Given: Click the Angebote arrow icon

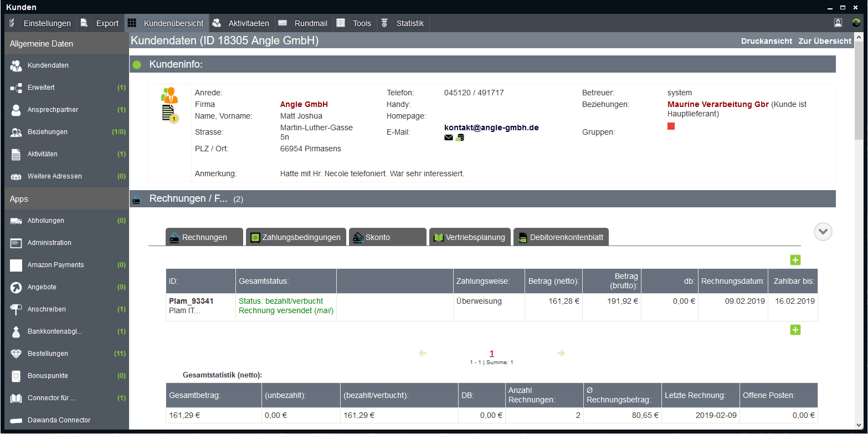Looking at the screenshot, I should [16, 287].
